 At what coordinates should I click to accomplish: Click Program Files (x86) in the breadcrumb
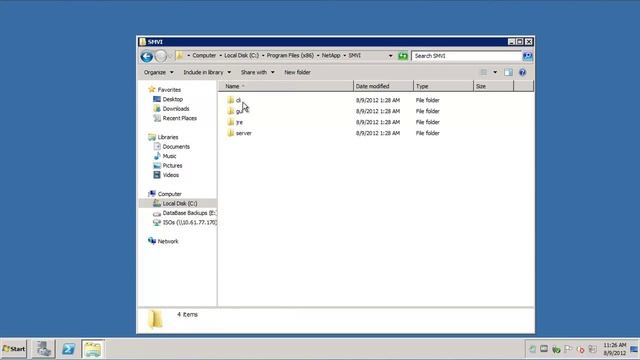290,56
